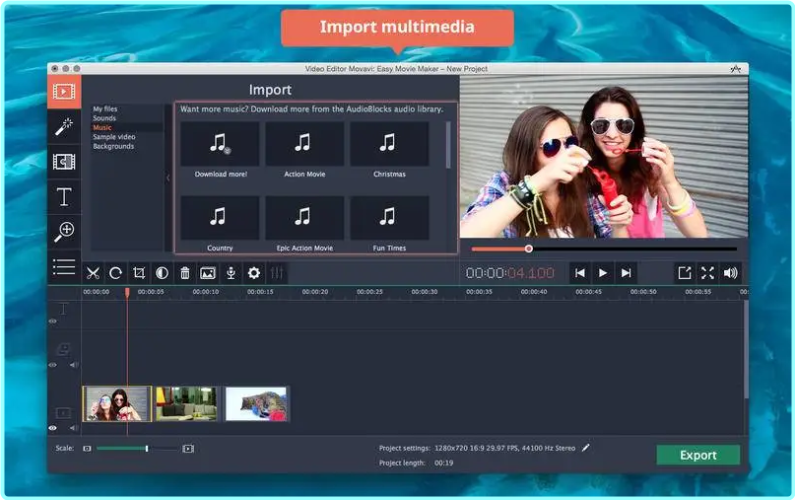
Task: Click the title track T icon
Action: coord(63,308)
